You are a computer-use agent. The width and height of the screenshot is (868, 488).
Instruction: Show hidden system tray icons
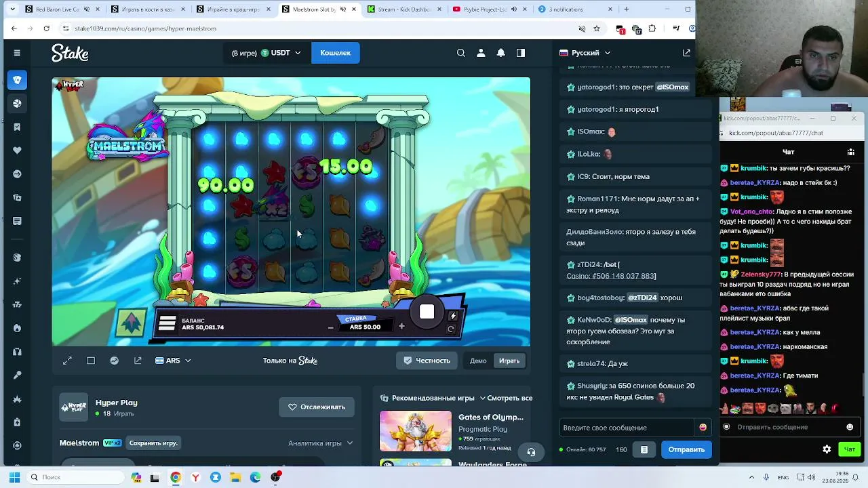[x=753, y=477]
